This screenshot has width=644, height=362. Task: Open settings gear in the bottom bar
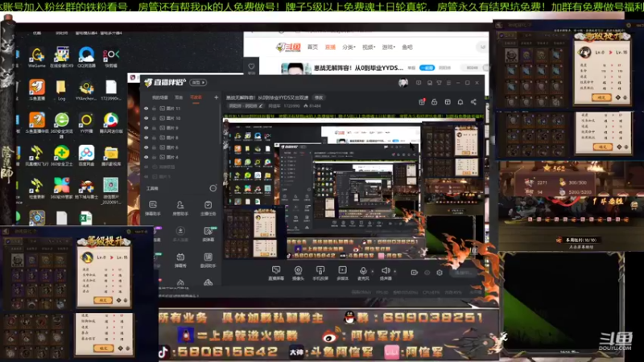coord(440,273)
